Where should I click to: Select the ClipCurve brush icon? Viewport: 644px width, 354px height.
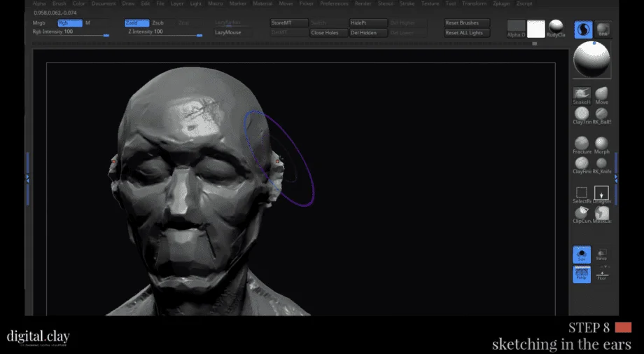click(581, 212)
